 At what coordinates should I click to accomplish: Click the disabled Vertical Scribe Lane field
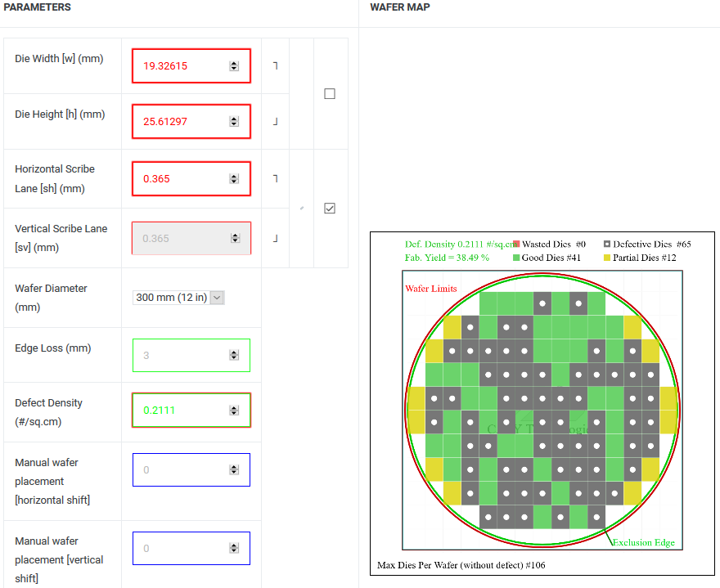[x=191, y=238]
